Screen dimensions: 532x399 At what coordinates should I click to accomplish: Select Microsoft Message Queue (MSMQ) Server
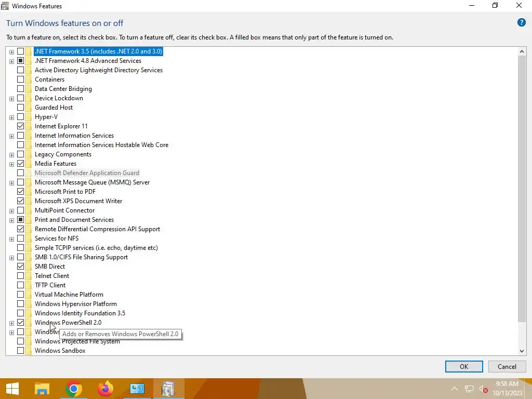[x=92, y=182]
